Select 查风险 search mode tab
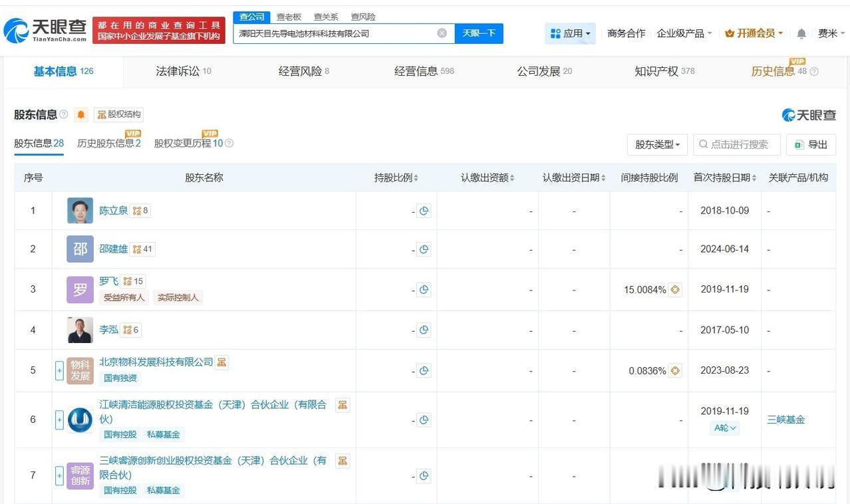This screenshot has height=504, width=850. pyautogui.click(x=363, y=17)
